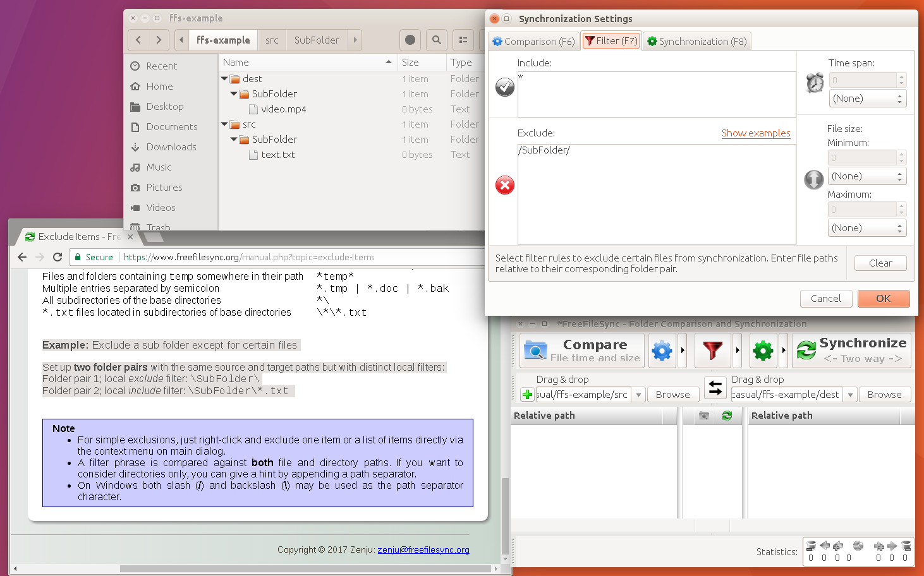Click the green synchronization settings gear
The height and width of the screenshot is (576, 924).
pyautogui.click(x=763, y=351)
